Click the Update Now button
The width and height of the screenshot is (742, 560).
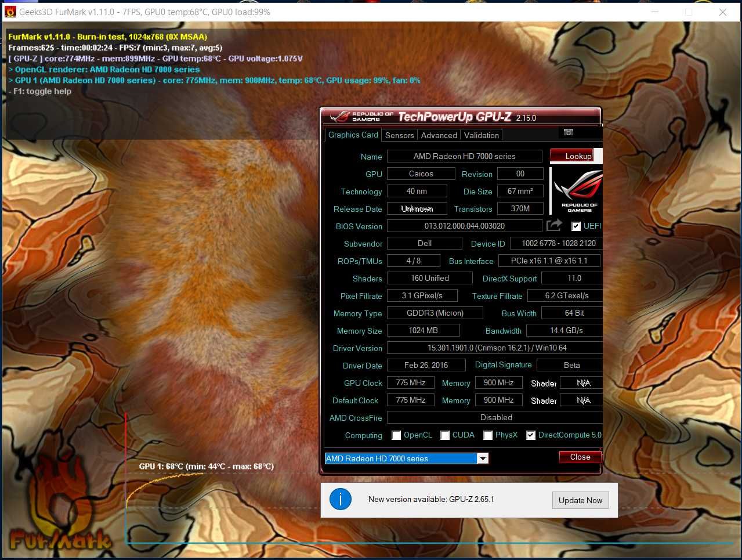click(x=580, y=500)
